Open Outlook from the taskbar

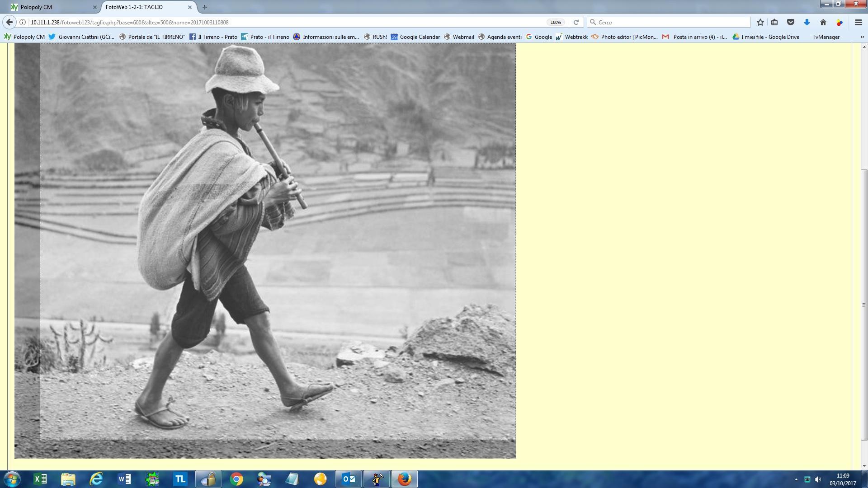(x=349, y=479)
